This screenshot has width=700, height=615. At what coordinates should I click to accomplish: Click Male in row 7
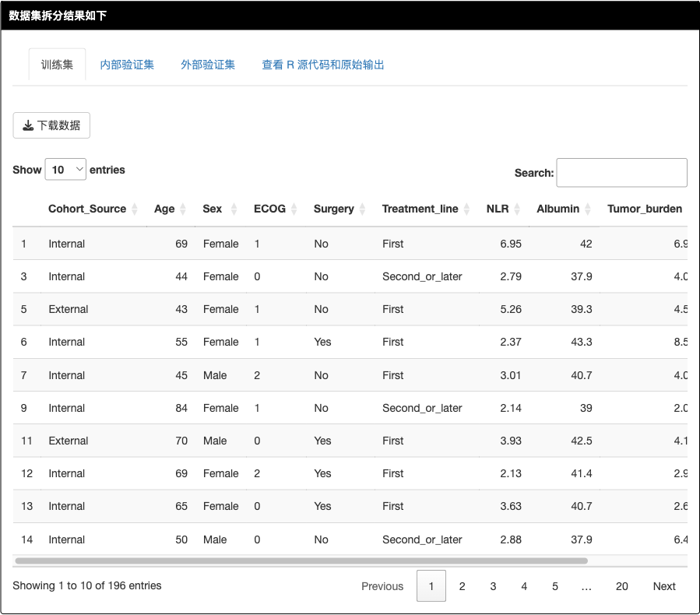(215, 375)
